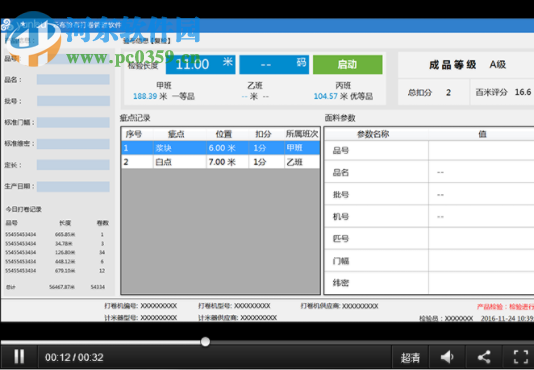Click the 机号 parameter row

[429, 216]
